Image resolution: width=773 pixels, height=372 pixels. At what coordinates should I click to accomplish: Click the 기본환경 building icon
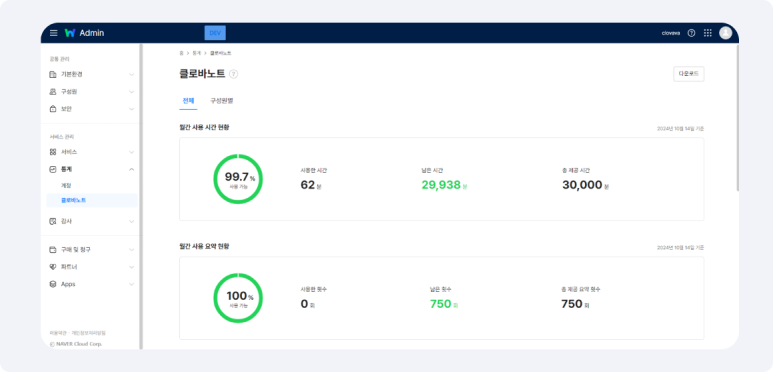[53, 74]
